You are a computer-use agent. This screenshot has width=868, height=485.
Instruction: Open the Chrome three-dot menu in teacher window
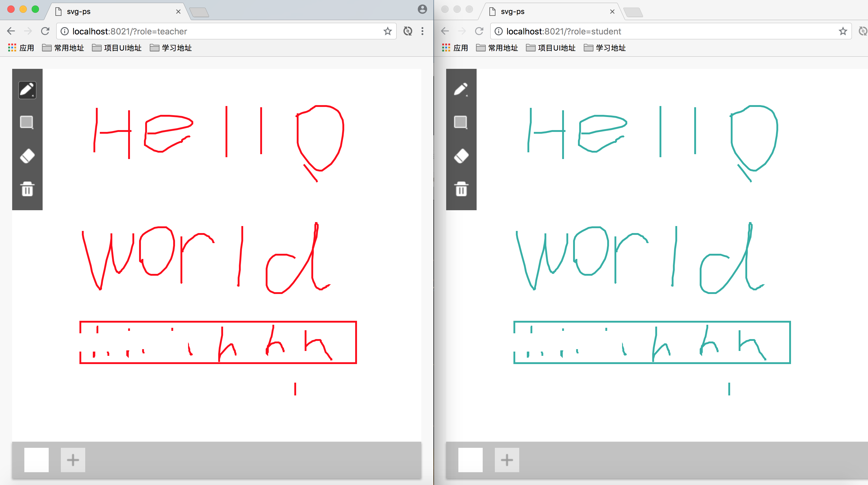[x=422, y=31]
